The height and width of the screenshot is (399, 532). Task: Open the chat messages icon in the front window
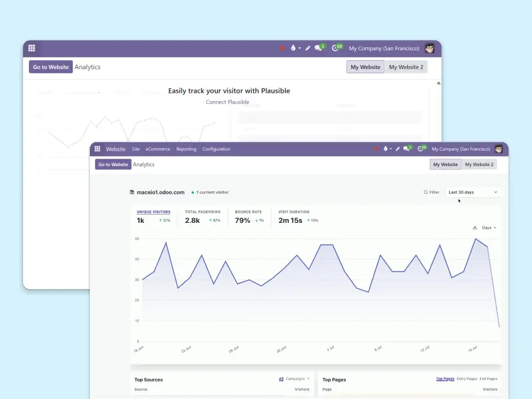tap(407, 149)
